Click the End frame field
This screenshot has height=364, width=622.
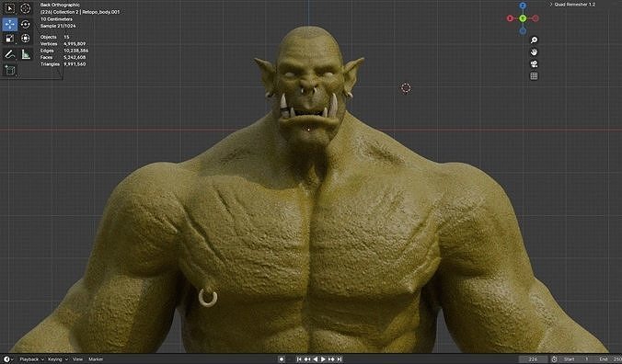click(607, 359)
